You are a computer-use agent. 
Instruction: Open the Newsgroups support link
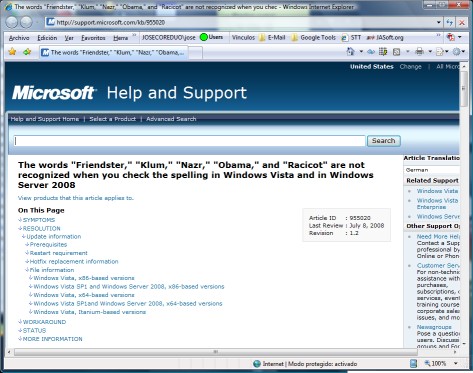click(434, 327)
